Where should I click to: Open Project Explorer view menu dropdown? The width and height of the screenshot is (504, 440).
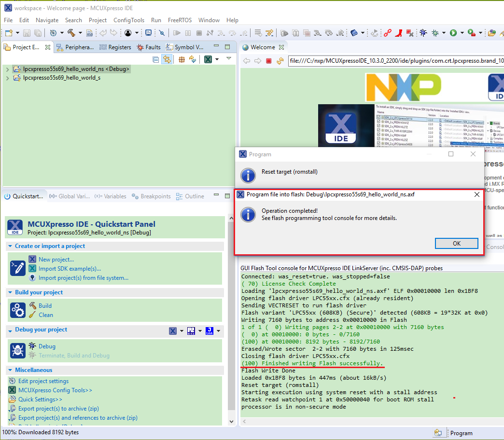coord(229,59)
